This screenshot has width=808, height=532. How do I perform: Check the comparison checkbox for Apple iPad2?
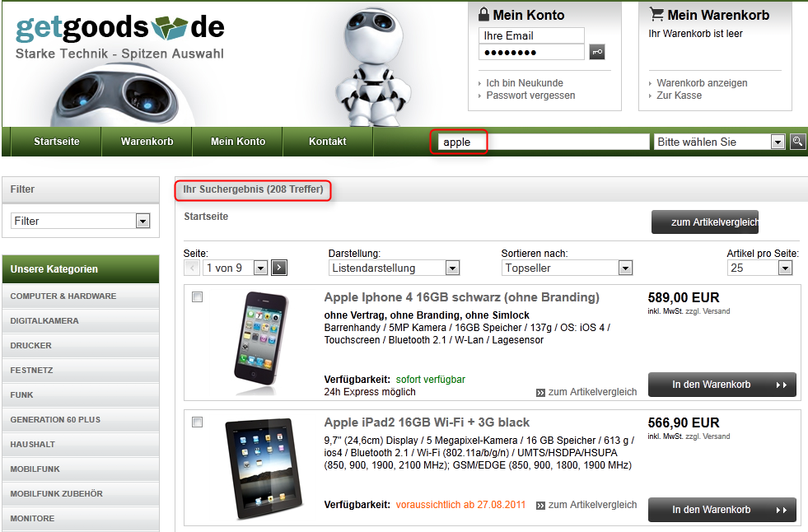tap(197, 422)
